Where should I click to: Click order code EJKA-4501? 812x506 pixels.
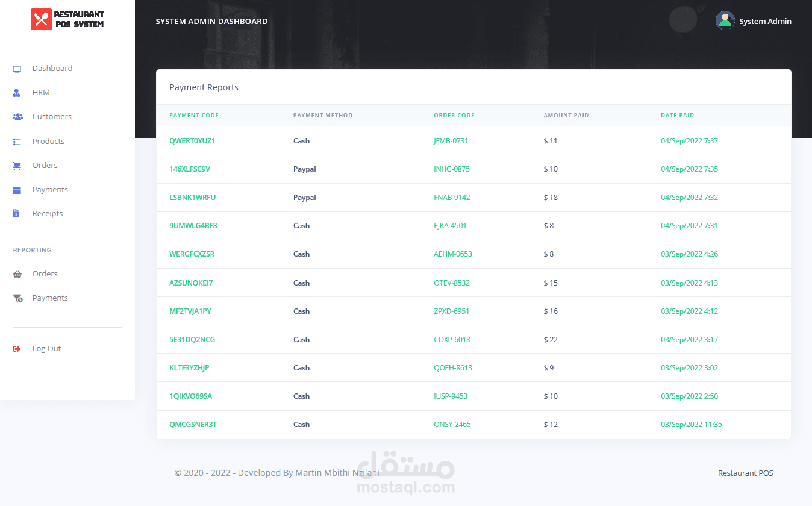[x=450, y=226]
